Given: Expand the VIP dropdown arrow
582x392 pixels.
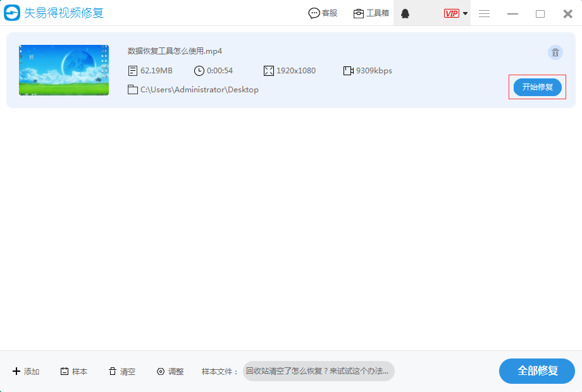Looking at the screenshot, I should click(464, 13).
